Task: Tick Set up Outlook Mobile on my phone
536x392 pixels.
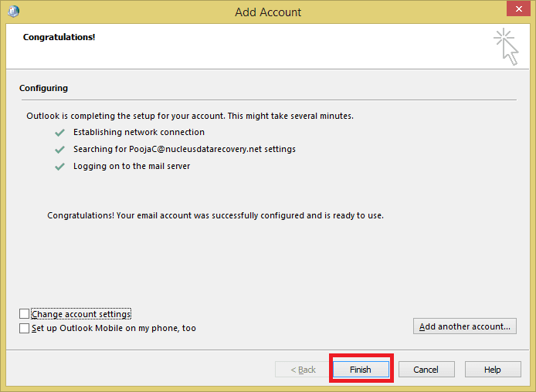Action: [24, 328]
